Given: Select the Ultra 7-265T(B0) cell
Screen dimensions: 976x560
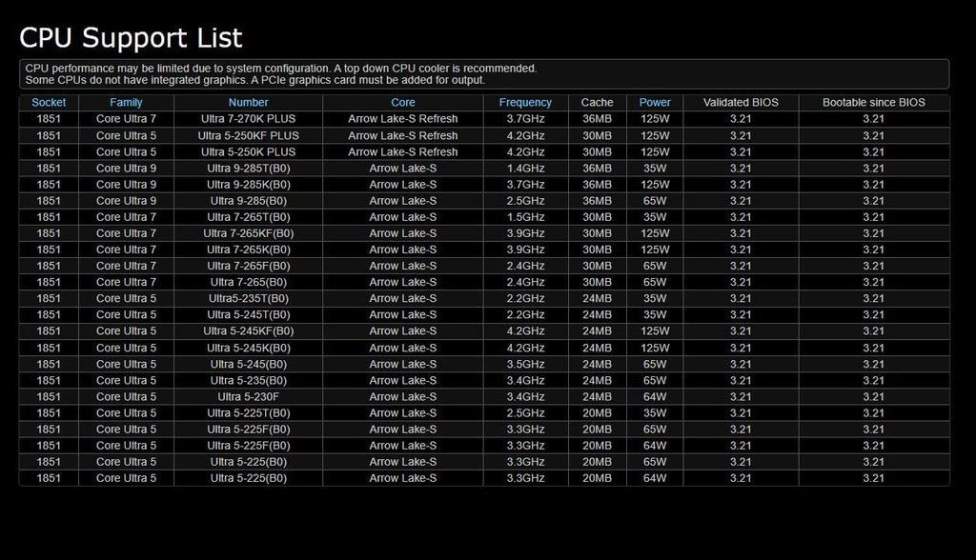Looking at the screenshot, I should coord(249,216).
